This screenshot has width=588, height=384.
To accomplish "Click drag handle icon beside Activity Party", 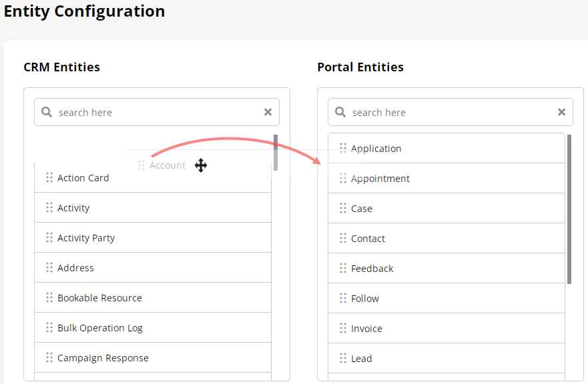I will pos(49,237).
